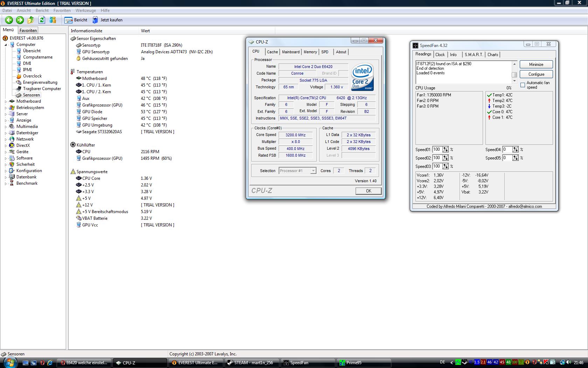Viewport: 588px width, 368px height.
Task: Expand the Motherboard tree node
Action: [6, 102]
